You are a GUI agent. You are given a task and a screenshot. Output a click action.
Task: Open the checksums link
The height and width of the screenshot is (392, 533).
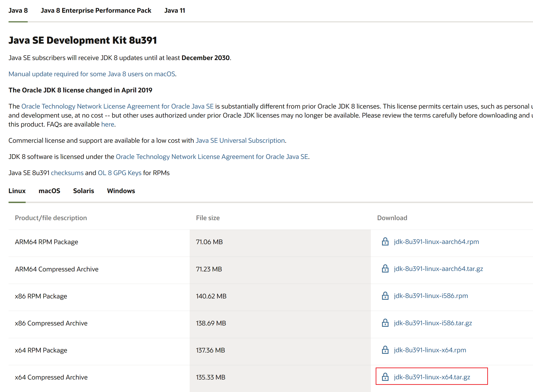(x=67, y=173)
